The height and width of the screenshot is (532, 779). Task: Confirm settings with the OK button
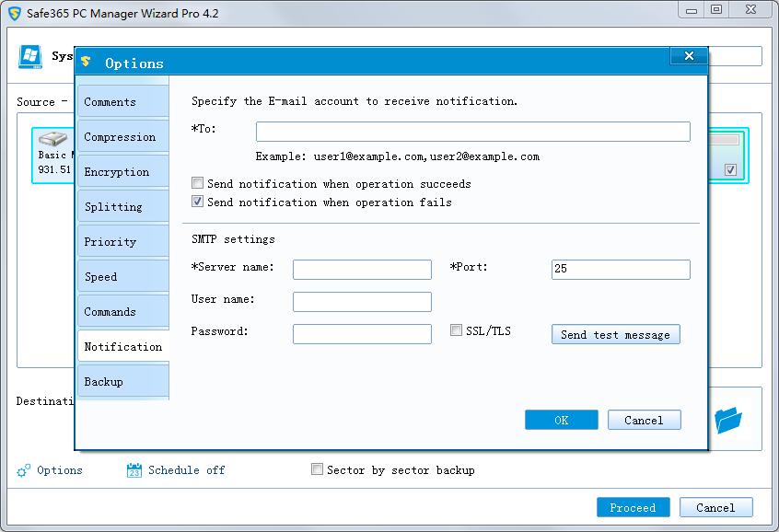click(x=561, y=420)
